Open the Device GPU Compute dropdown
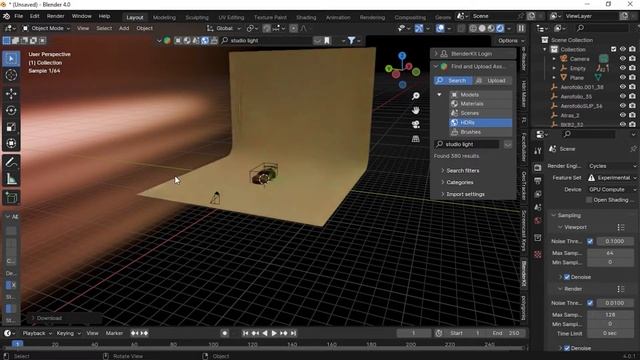Screen dimensions: 640x360 (x=612, y=189)
